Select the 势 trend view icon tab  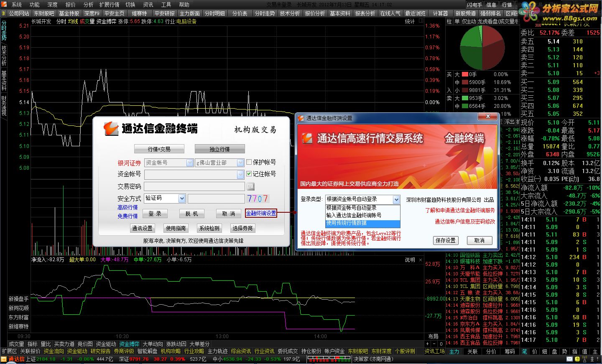click(564, 351)
